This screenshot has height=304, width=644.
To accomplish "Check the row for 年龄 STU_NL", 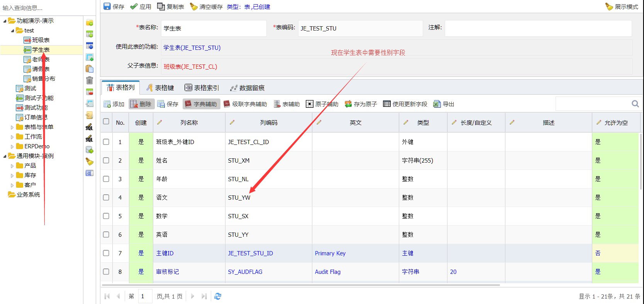I will [106, 179].
